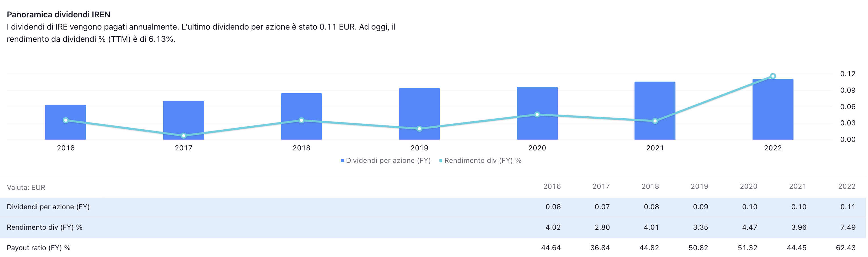The image size is (868, 257).
Task: Click the 2022 column header in table
Action: [846, 186]
